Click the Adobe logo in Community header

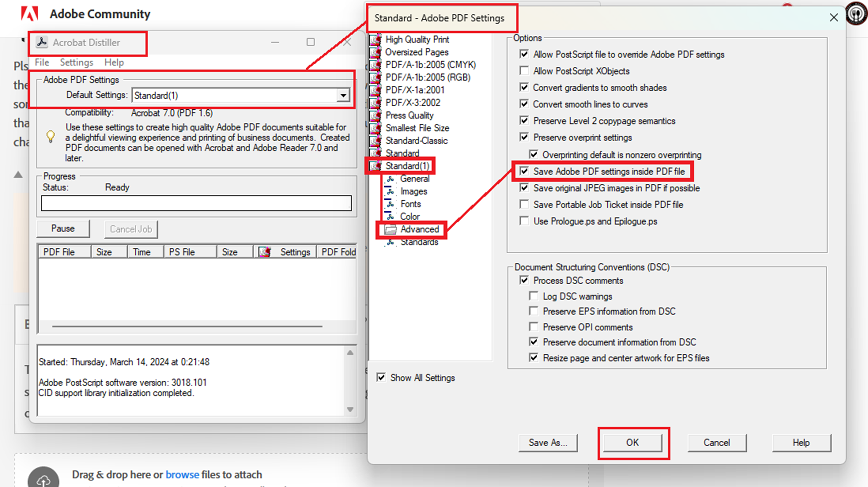30,14
